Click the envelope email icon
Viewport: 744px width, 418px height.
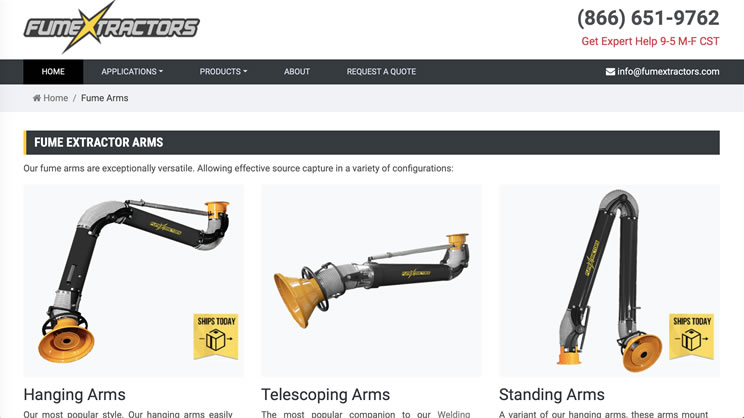tap(610, 72)
